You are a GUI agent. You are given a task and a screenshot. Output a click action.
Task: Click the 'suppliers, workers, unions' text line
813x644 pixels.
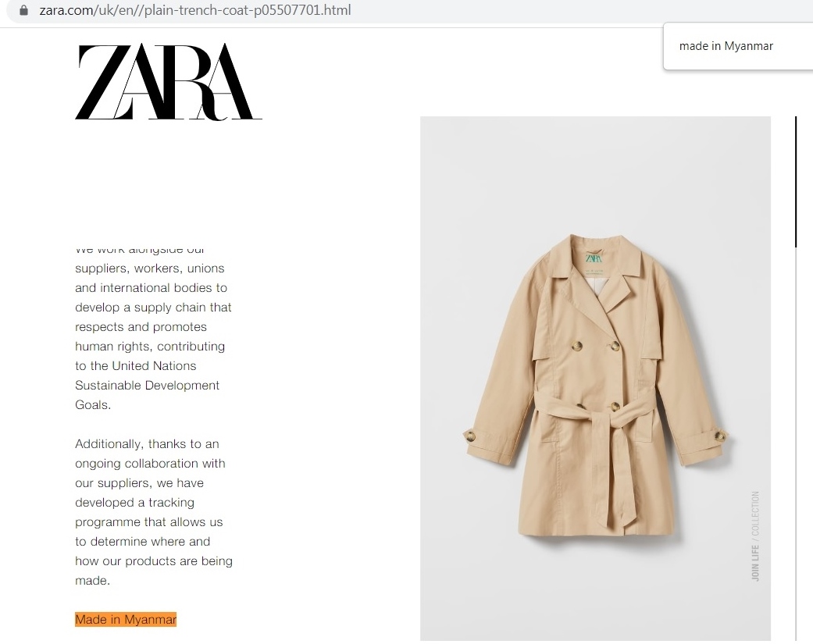point(150,269)
